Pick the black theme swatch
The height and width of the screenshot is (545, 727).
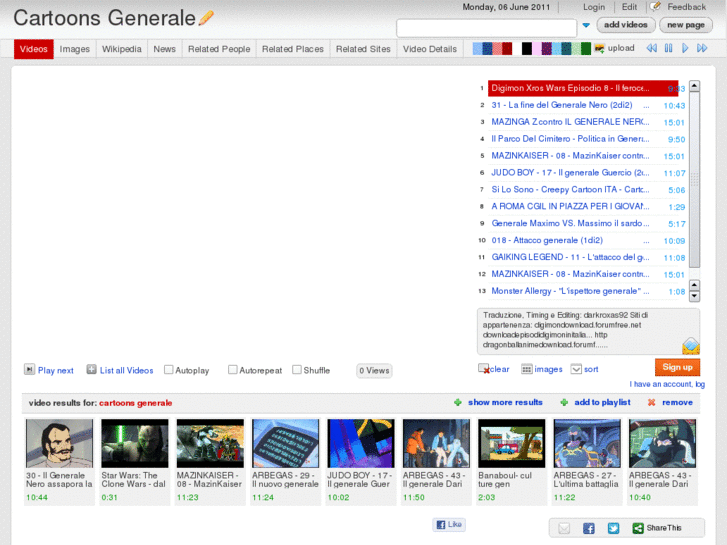point(527,48)
